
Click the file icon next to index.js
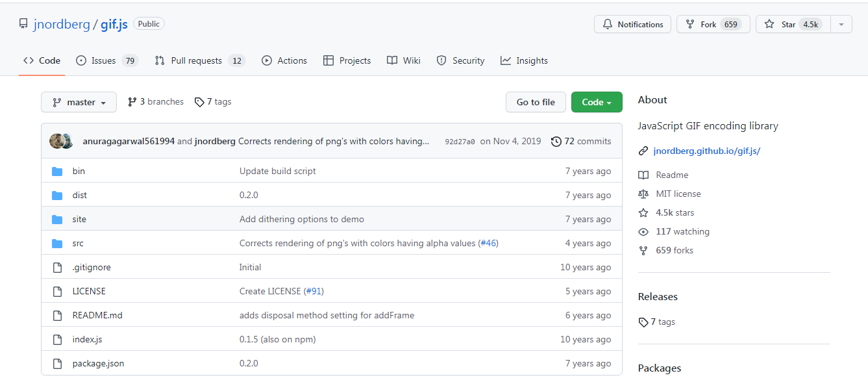click(x=57, y=340)
